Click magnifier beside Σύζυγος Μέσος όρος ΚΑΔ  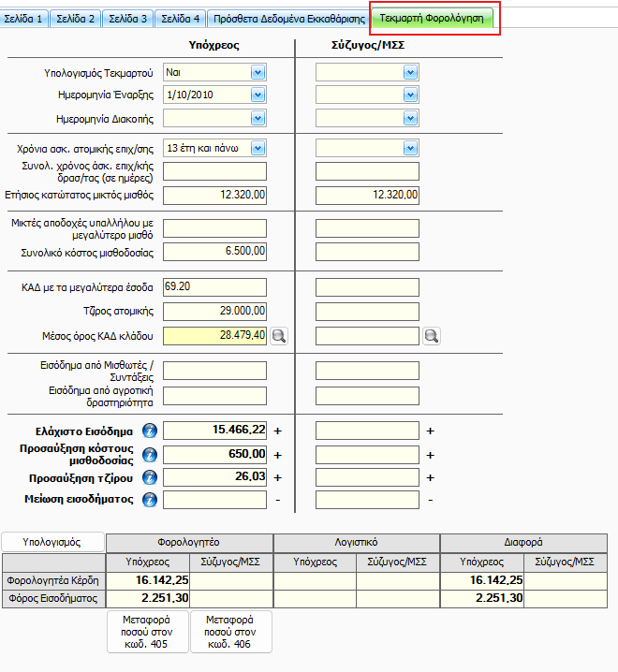pos(432,336)
